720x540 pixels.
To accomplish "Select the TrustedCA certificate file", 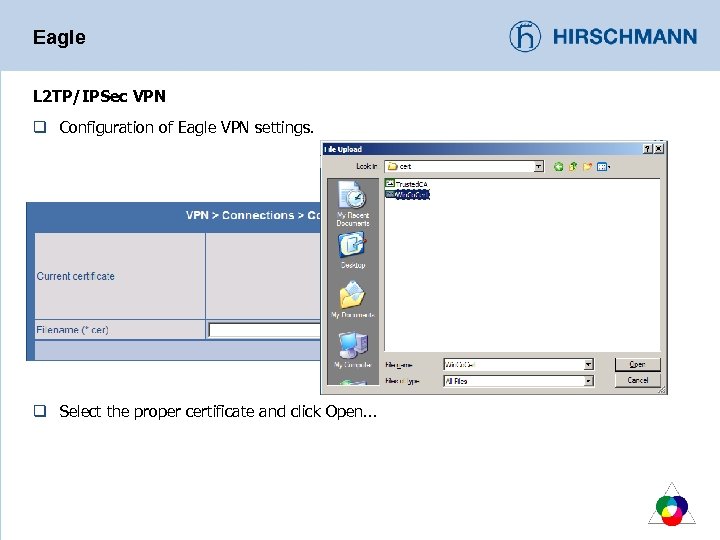I will [x=407, y=184].
